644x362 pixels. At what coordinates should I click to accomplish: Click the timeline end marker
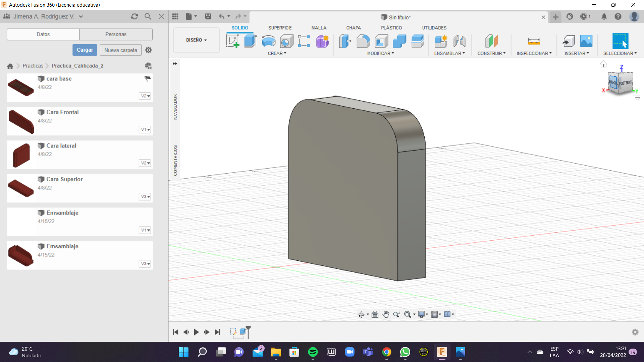tap(248, 329)
